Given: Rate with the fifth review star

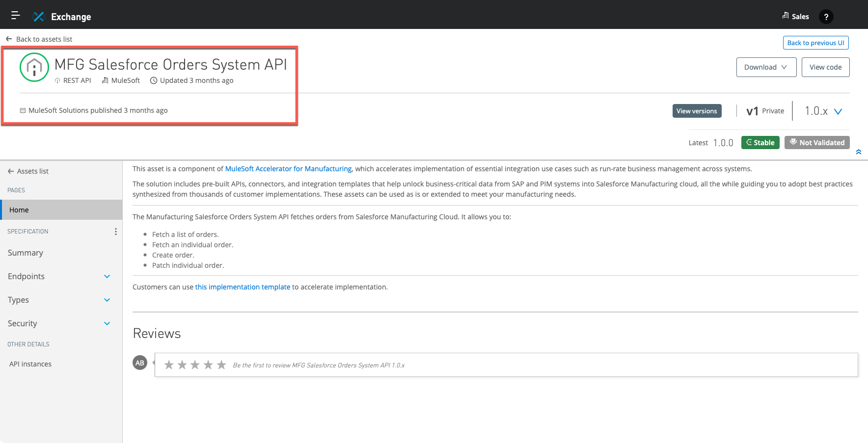Looking at the screenshot, I should [x=221, y=365].
